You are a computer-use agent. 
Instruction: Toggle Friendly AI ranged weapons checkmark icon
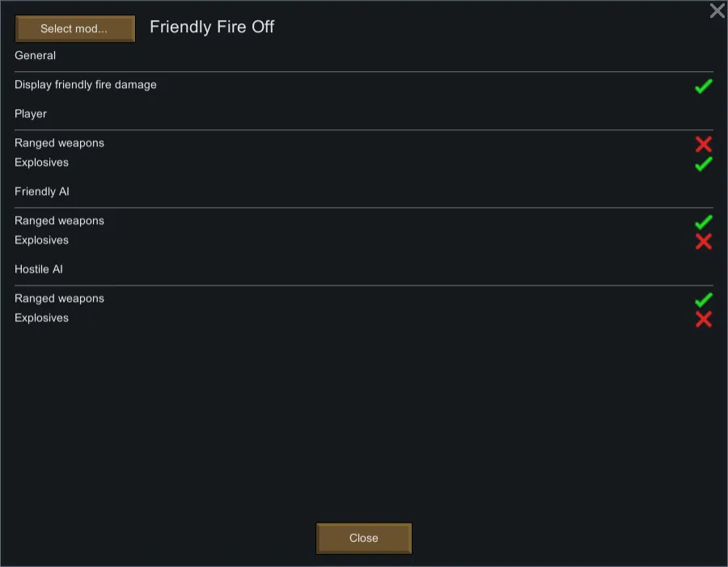(703, 222)
